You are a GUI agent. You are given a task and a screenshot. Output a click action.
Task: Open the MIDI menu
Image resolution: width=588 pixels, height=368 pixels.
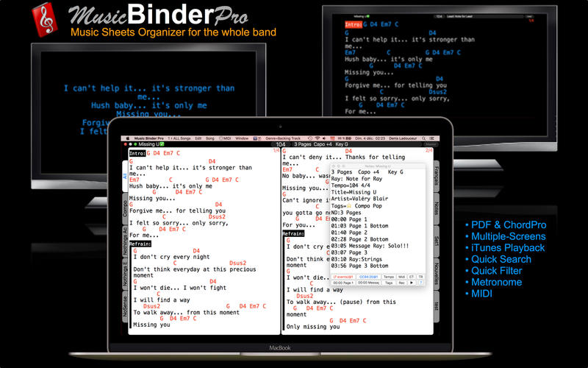[225, 138]
